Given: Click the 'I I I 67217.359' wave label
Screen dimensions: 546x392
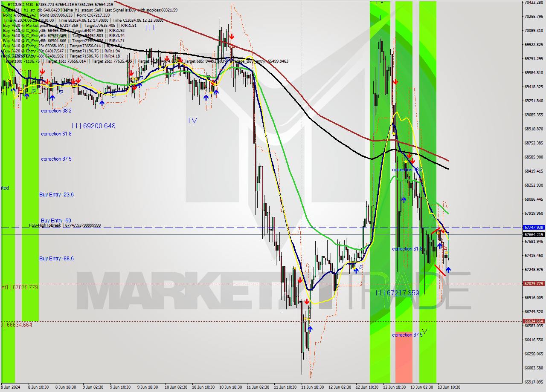Looking at the screenshot, I should (398, 293).
